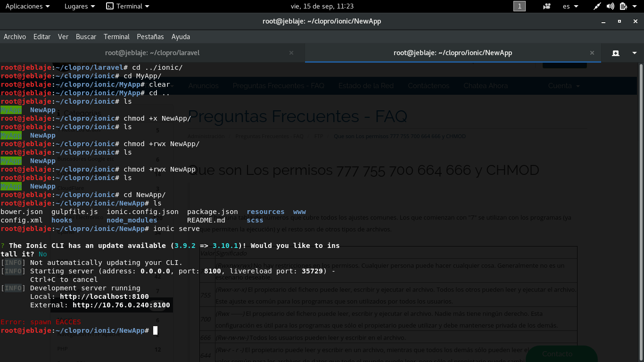The height and width of the screenshot is (362, 644).
Task: Click the 'resources' directory name
Action: [x=265, y=212]
